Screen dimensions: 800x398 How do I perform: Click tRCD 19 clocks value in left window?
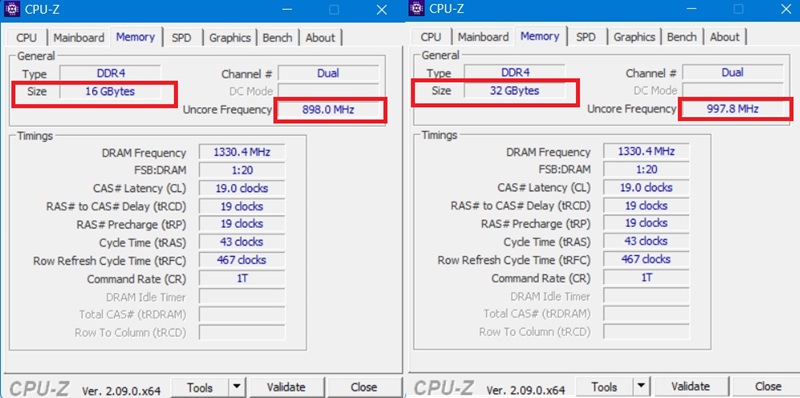(x=242, y=207)
